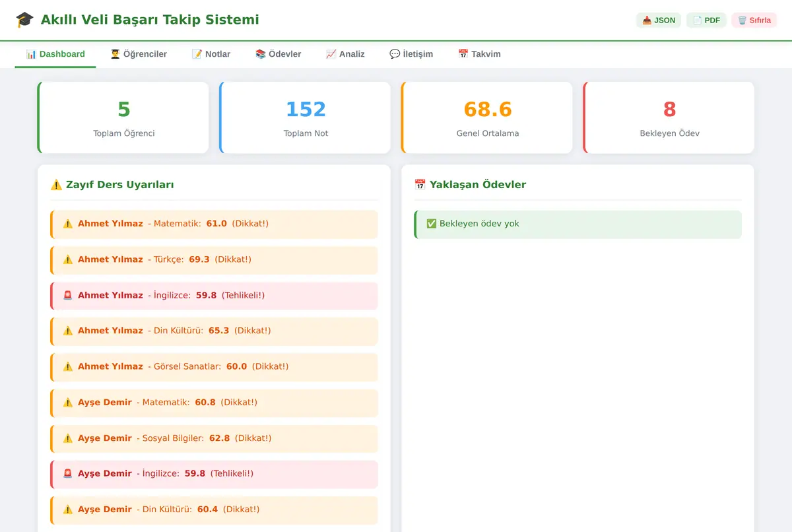Screen dimensions: 792x532
Task: Select the Ahmet Yılmaz Türkçe score 69.3
Action: tap(199, 259)
